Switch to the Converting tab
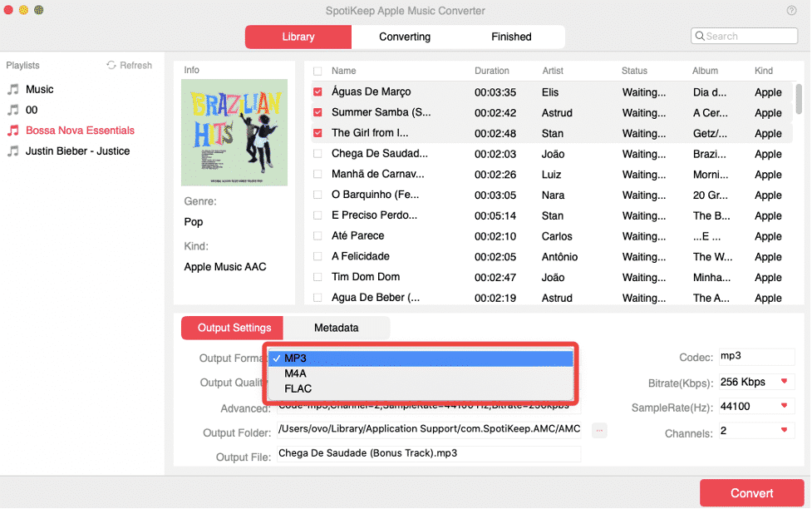 point(405,37)
